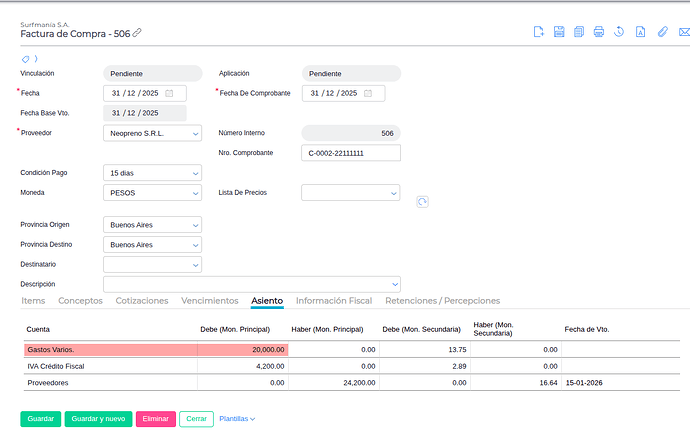Viewport: 690px width, 436px height.
Task: Expand the Provincia Origen dropdown
Action: point(152,225)
